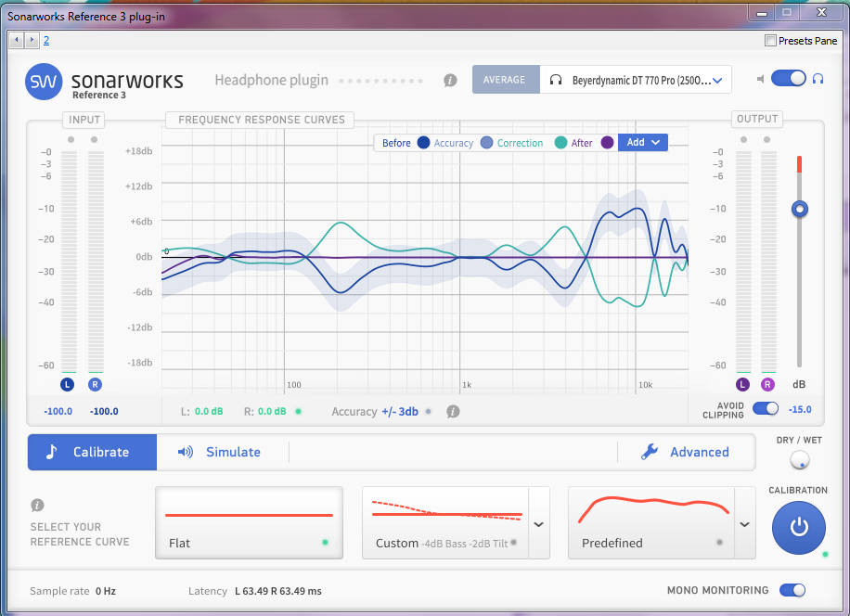Click the input R channel badge
Image resolution: width=850 pixels, height=616 pixels.
pyautogui.click(x=95, y=385)
